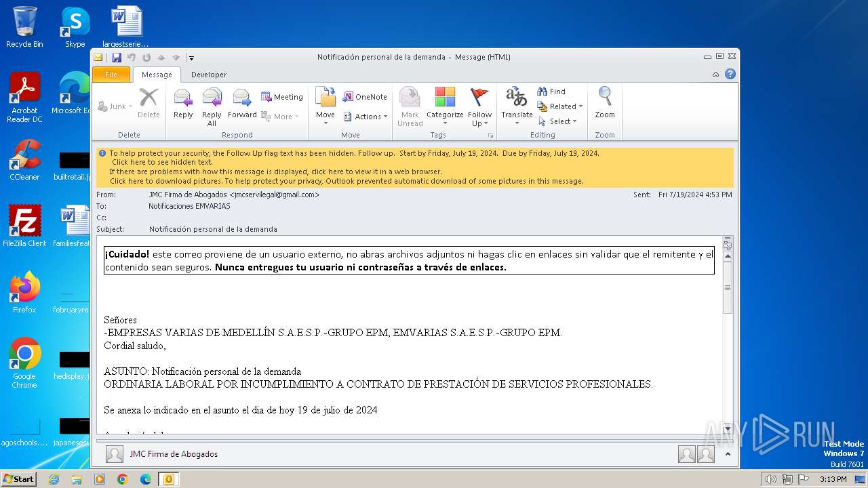Click sender address jmcservilegal@gmail.com
This screenshot has width=868, height=488.
tap(274, 195)
